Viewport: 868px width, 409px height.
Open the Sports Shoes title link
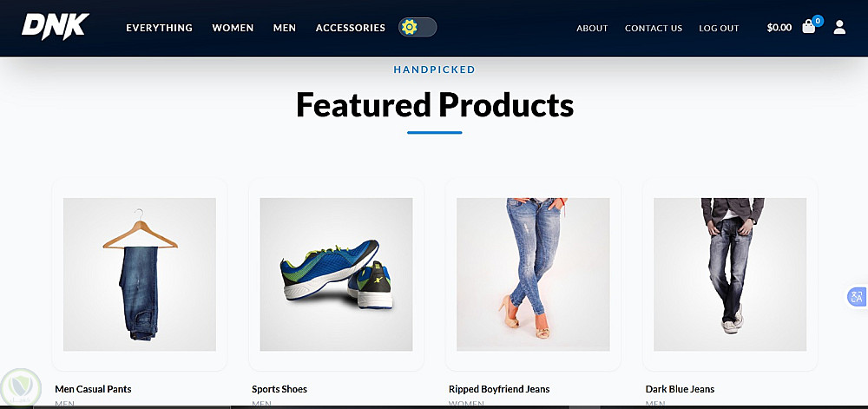(279, 389)
